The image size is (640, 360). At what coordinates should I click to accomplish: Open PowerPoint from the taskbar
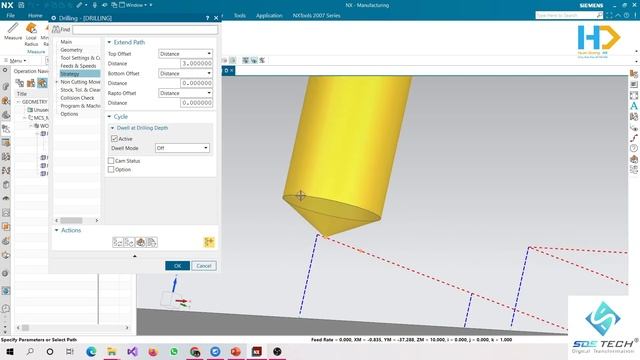pos(236,351)
